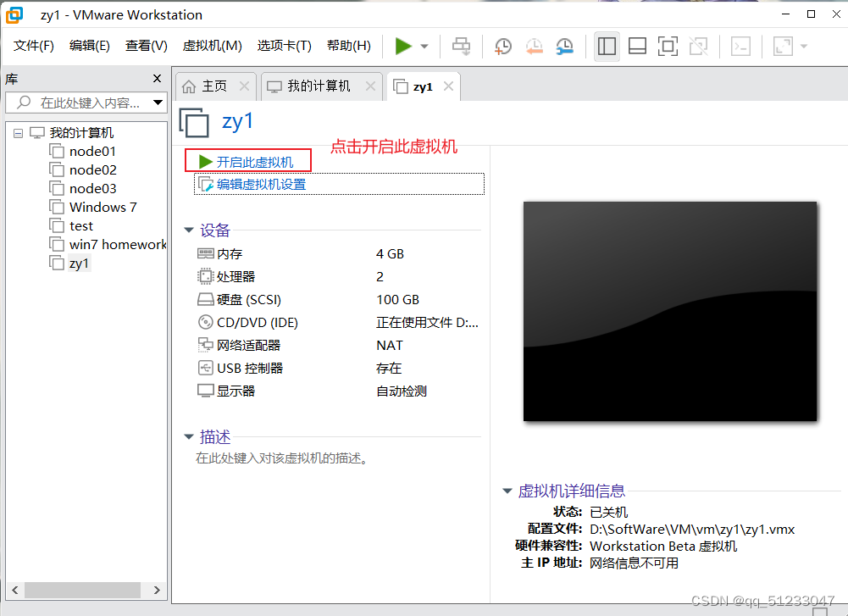The image size is (848, 616).
Task: Click the 显示器 device row
Action: pos(339,391)
